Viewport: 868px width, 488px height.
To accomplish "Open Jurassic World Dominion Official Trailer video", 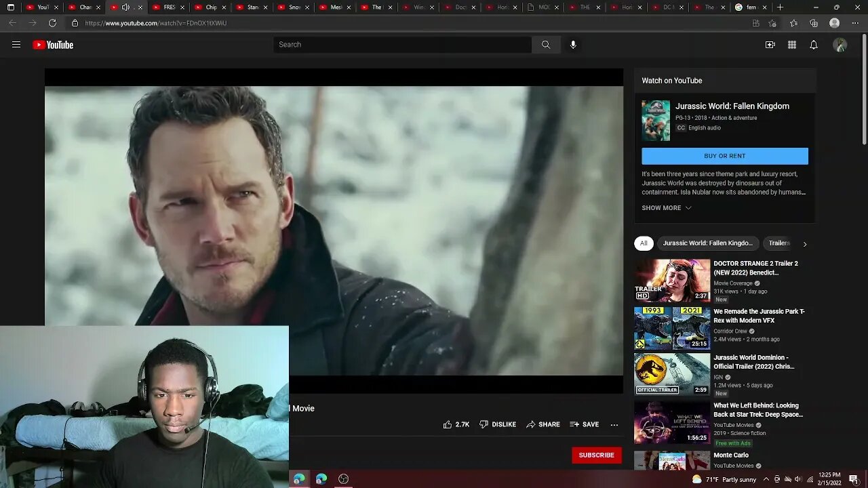I will (754, 362).
